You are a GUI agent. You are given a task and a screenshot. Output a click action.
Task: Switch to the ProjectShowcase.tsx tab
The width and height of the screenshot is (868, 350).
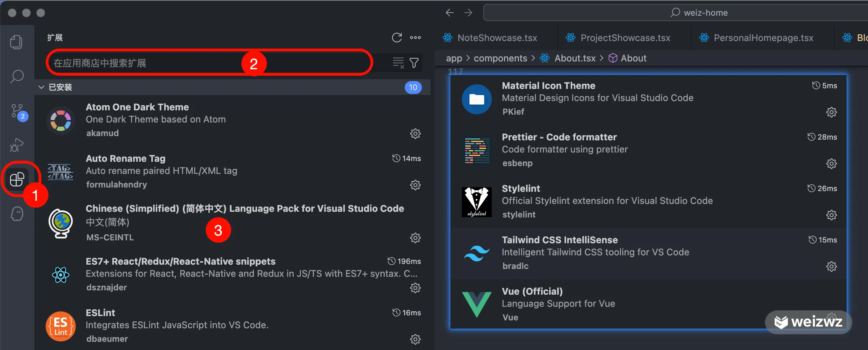[625, 38]
